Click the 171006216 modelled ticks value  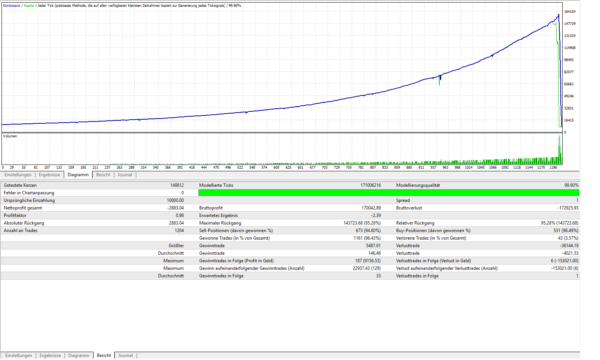pyautogui.click(x=370, y=185)
